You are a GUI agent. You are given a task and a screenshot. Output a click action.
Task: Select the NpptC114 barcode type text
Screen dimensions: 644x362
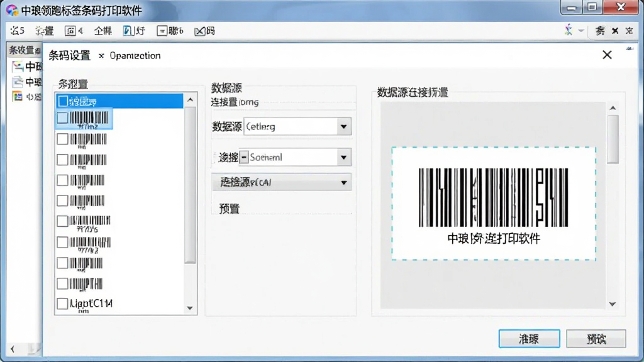(x=91, y=304)
